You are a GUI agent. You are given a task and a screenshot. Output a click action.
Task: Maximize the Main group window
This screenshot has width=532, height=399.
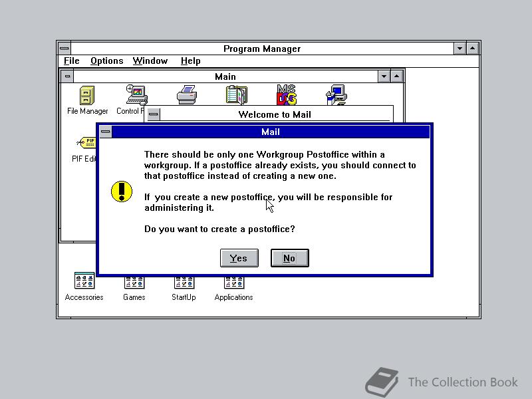396,76
